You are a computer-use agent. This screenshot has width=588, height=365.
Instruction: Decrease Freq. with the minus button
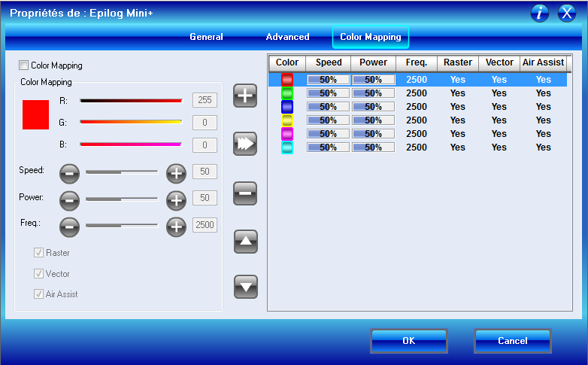69,227
